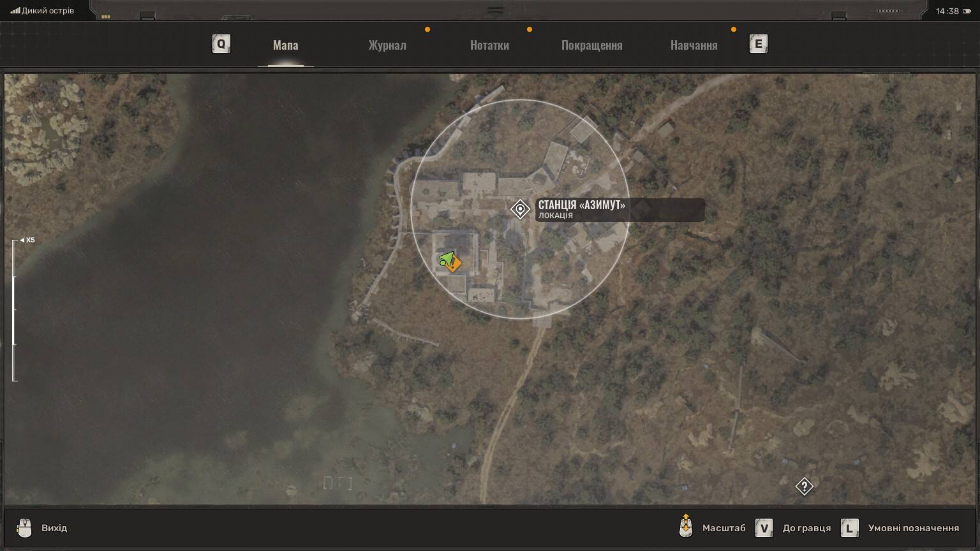
Task: Open the Навчання tab
Action: [694, 45]
